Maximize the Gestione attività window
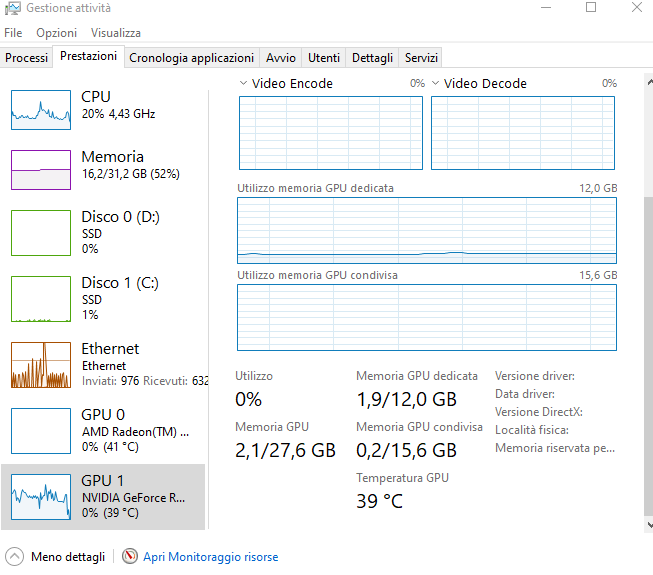The width and height of the screenshot is (653, 575). click(x=591, y=7)
